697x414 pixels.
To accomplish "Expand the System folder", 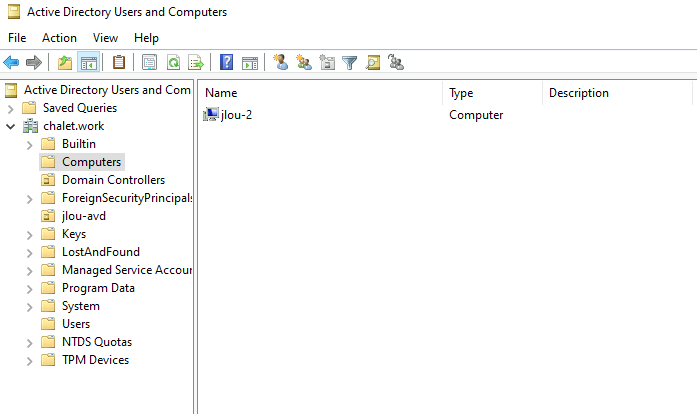I will 30,306.
